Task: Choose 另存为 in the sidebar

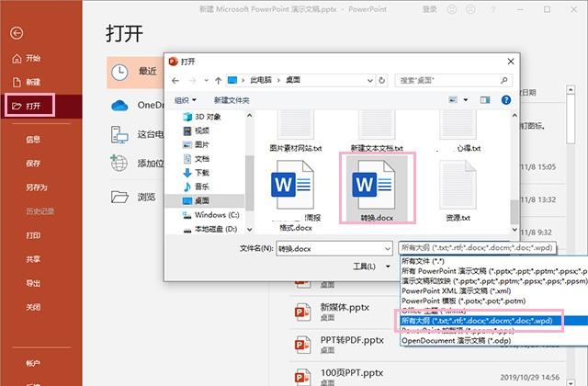Action: pos(37,187)
